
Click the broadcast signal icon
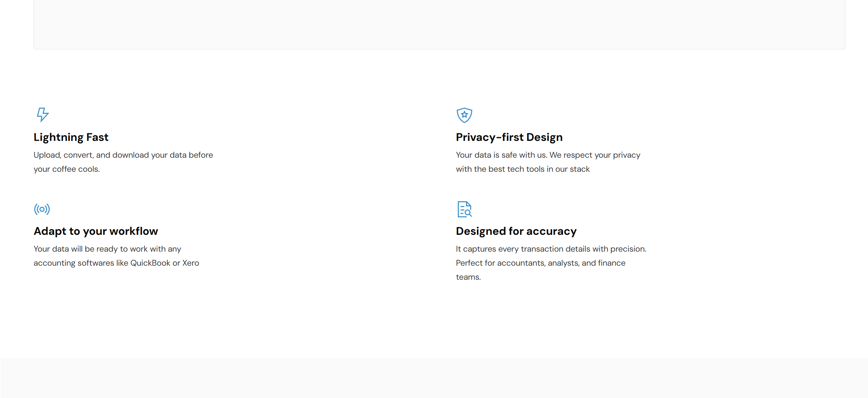[x=42, y=209]
